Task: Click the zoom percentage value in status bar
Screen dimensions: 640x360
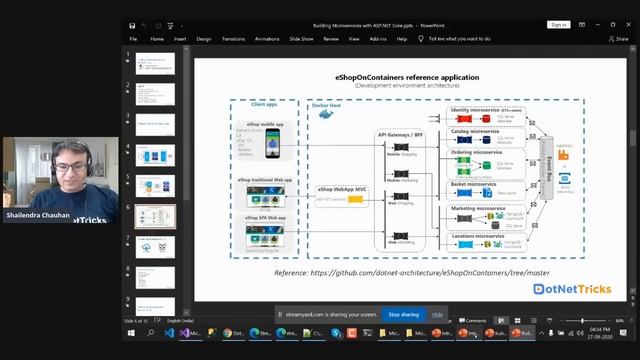Action: coord(620,321)
